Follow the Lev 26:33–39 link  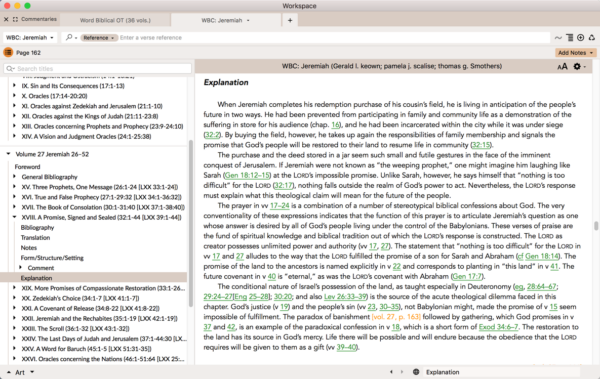[345, 297]
